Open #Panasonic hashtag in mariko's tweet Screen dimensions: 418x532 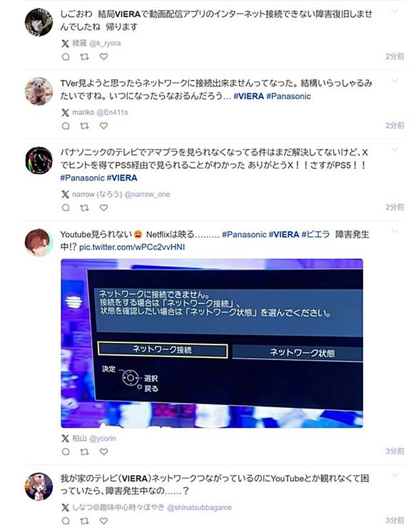(x=288, y=96)
